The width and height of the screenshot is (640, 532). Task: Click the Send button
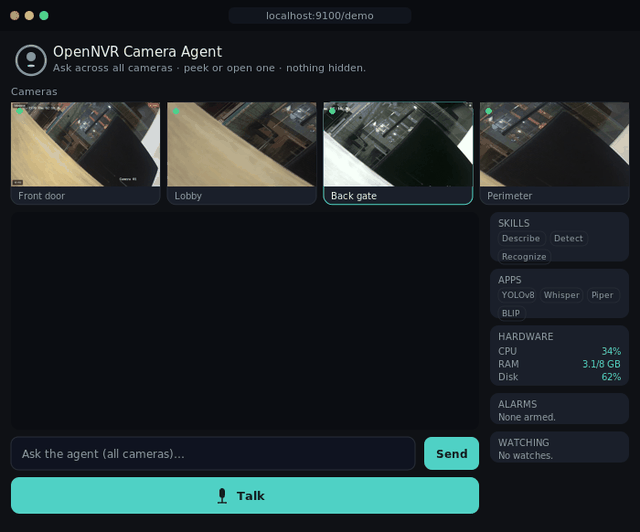451,454
